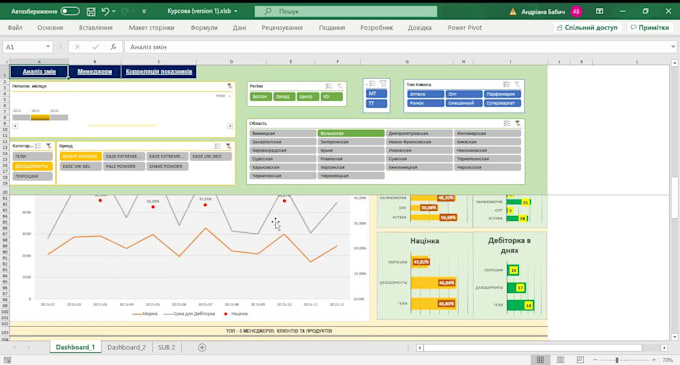The width and height of the screenshot is (680, 365).
Task: Click the Undo arrow icon
Action: pyautogui.click(x=105, y=12)
